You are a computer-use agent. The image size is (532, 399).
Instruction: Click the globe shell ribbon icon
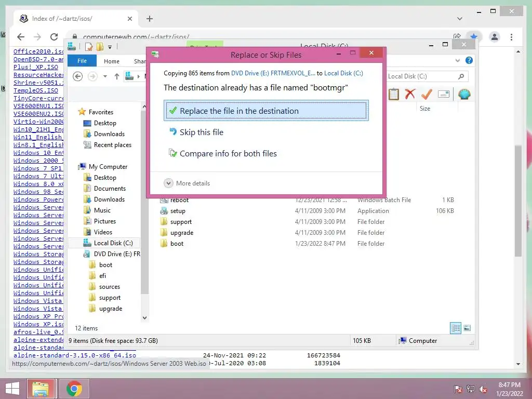tap(464, 94)
